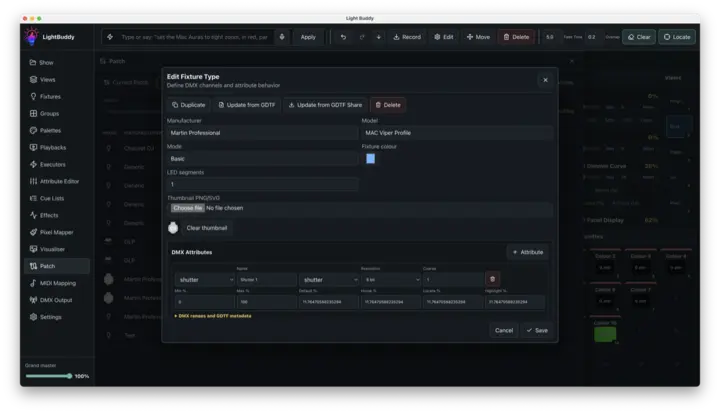Image resolution: width=720 pixels, height=413 pixels.
Task: Click Update from GDTF button
Action: pos(247,105)
